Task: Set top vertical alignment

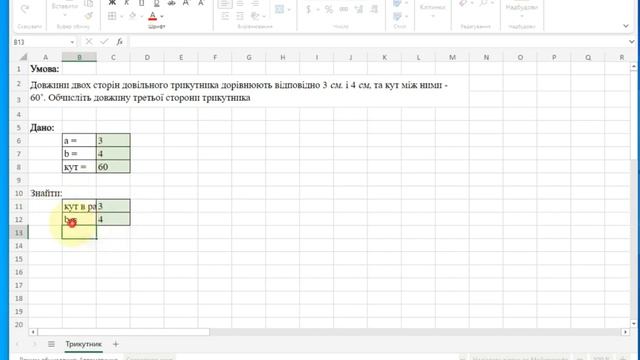Action: point(224,4)
